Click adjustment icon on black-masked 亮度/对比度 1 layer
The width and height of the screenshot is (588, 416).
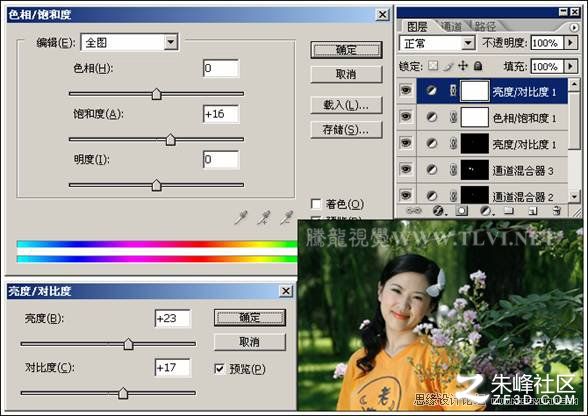(x=432, y=143)
